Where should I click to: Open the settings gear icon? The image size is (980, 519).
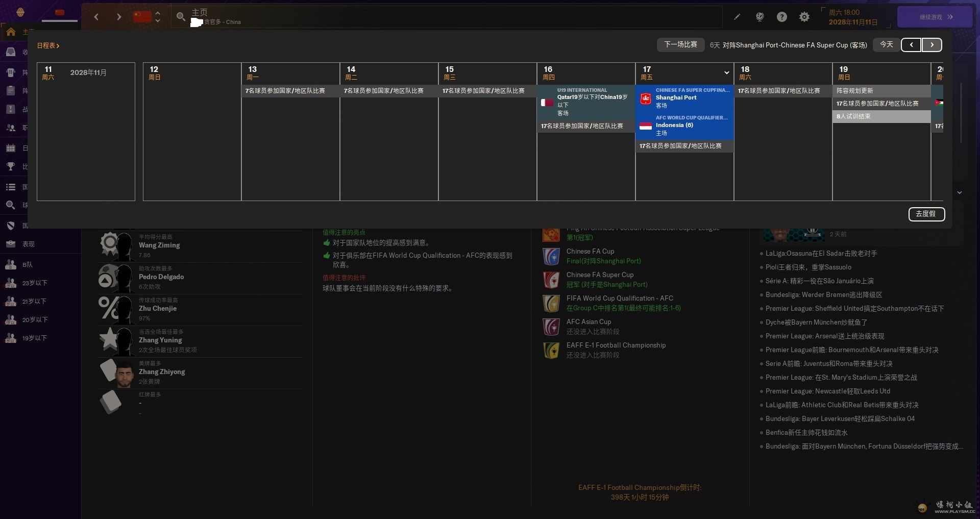(804, 17)
